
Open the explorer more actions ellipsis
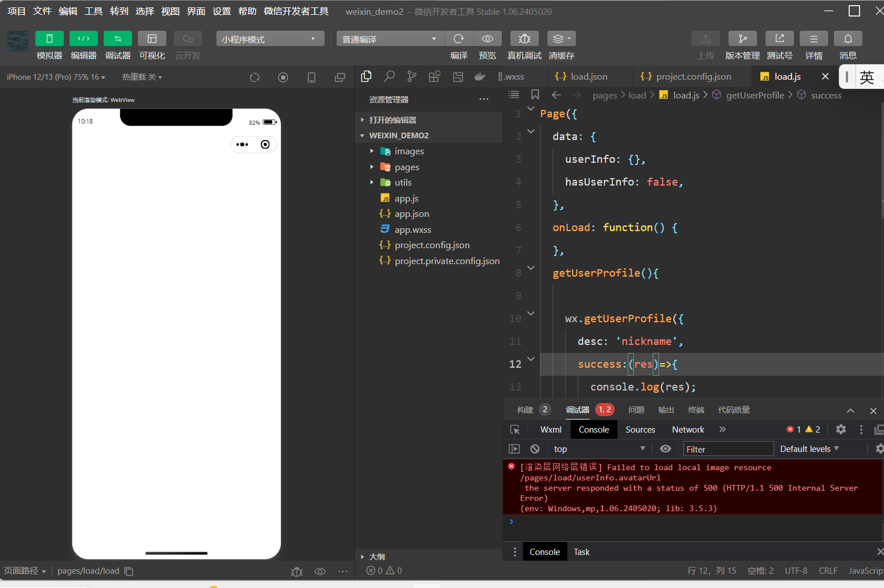[x=484, y=99]
